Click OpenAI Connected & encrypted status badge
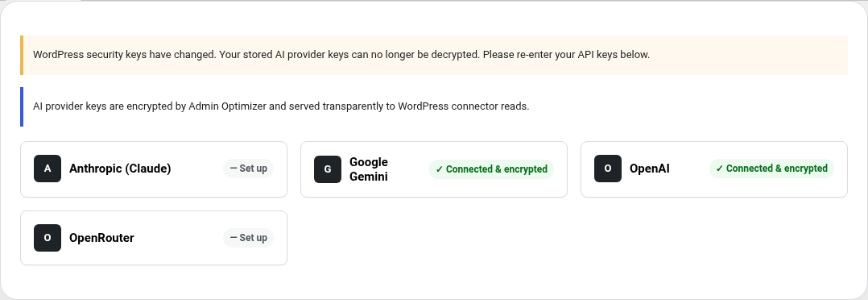Viewport: 868px width, 300px height. pyautogui.click(x=771, y=169)
